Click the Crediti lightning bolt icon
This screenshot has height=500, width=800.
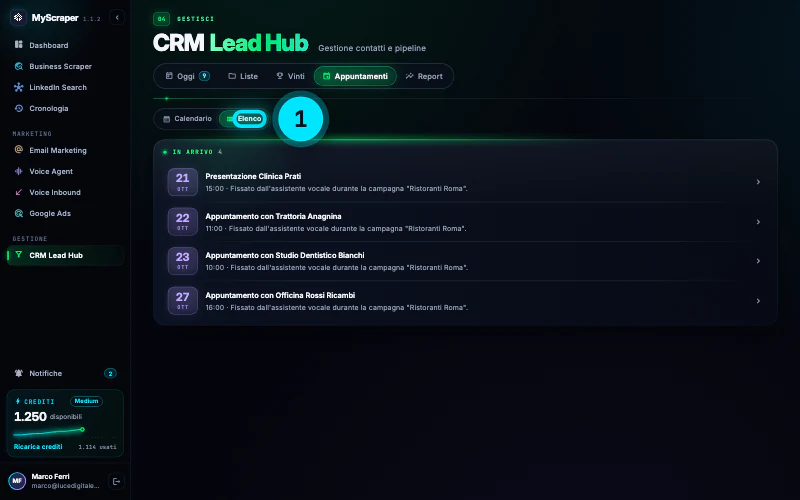coord(18,401)
